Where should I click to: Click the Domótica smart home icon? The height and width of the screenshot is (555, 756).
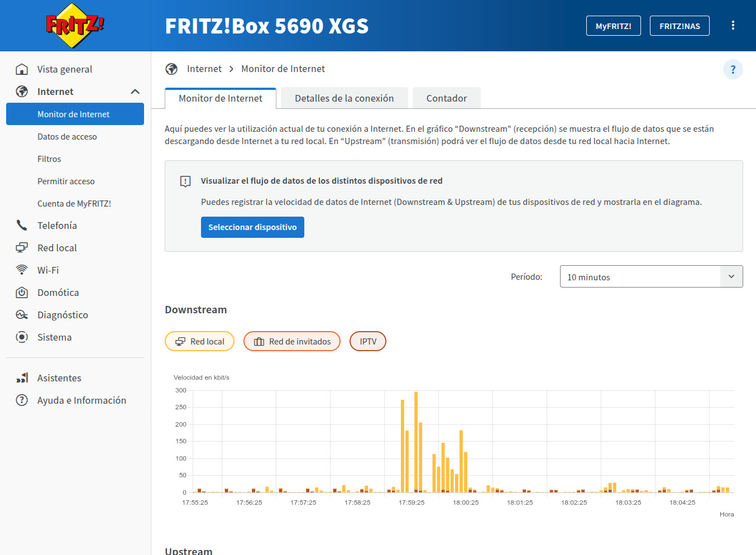pyautogui.click(x=22, y=293)
